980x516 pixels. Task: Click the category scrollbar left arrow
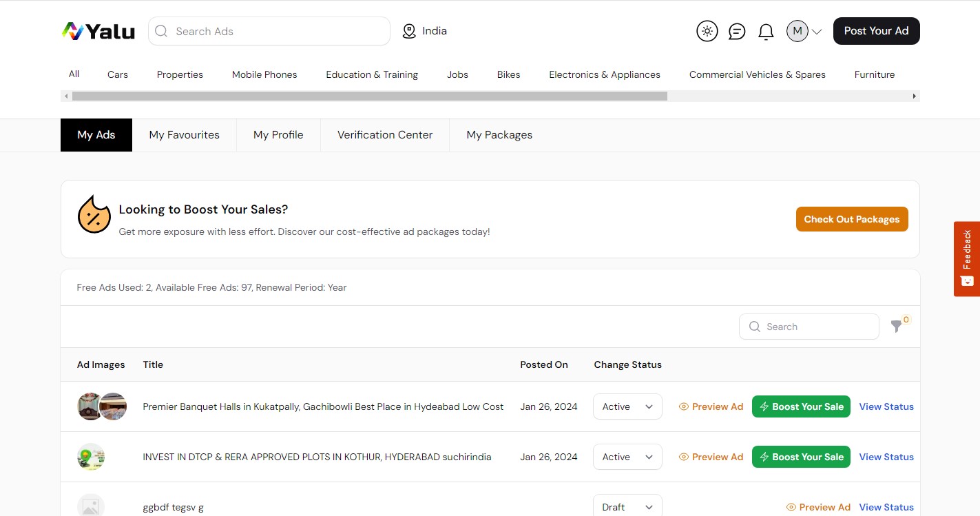click(x=66, y=96)
